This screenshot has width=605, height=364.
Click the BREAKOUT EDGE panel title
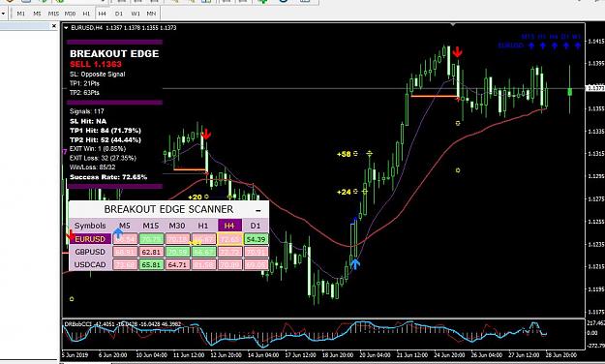point(114,53)
